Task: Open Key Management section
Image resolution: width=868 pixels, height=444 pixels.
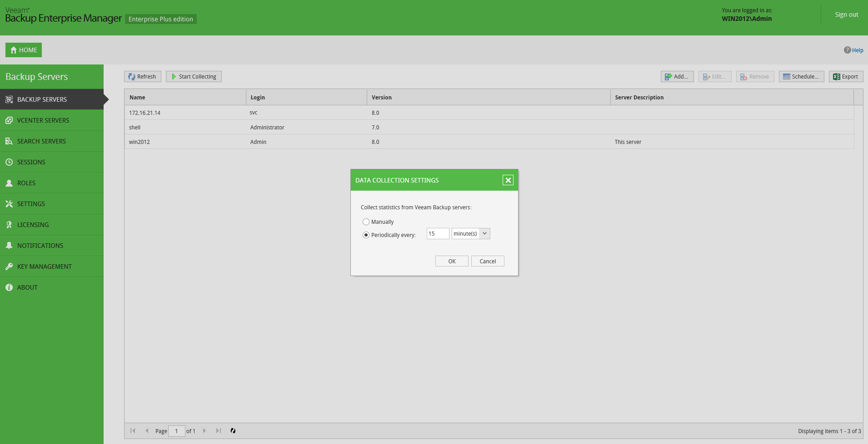Action: pos(52,266)
